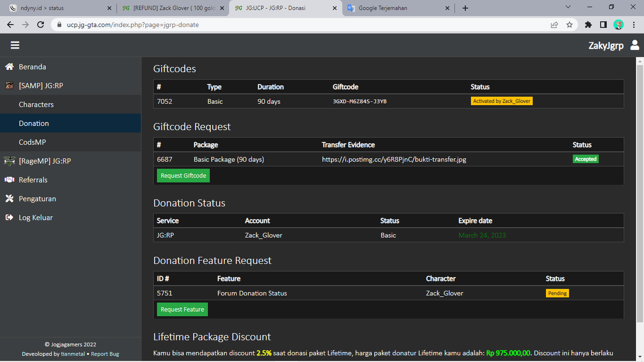The height and width of the screenshot is (362, 644).
Task: Switch to Google Terjemahan tab
Action: (398, 8)
